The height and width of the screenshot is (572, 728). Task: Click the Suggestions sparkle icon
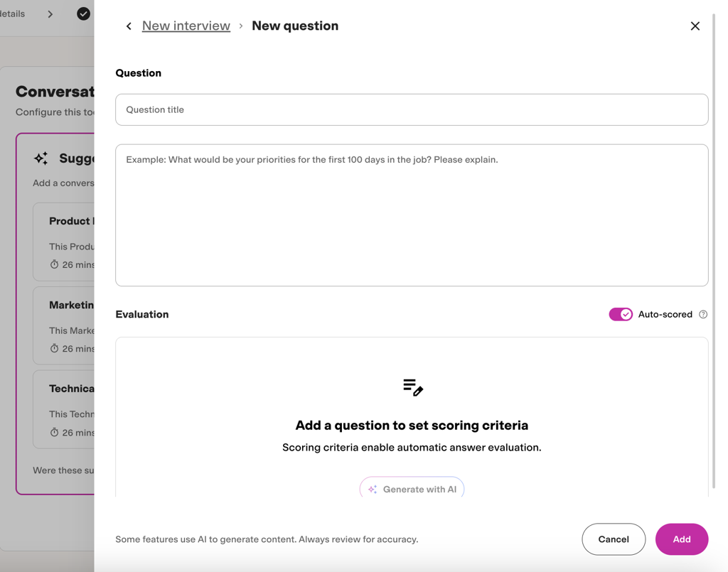coord(41,158)
